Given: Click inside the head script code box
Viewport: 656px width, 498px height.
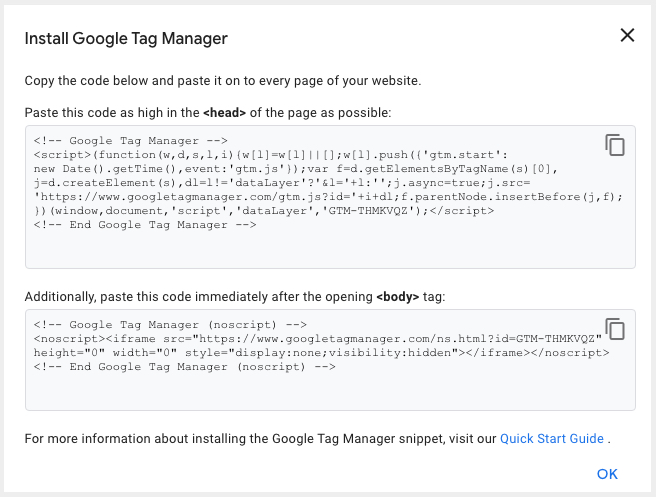Looking at the screenshot, I should coord(330,197).
